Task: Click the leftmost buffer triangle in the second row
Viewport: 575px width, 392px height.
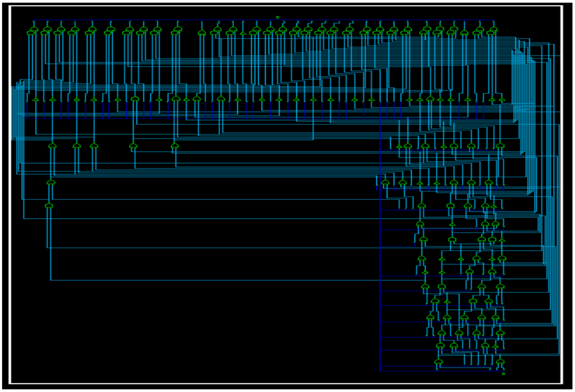Action: [36, 99]
